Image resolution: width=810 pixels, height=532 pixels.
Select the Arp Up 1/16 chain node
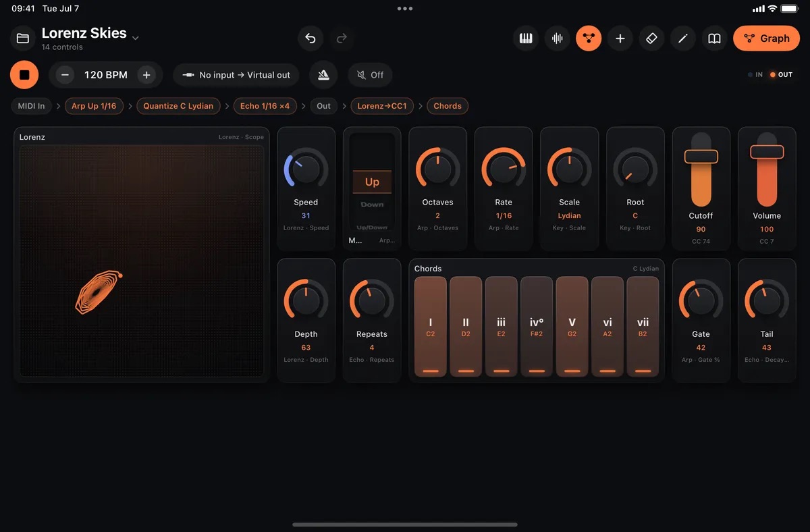(x=94, y=106)
